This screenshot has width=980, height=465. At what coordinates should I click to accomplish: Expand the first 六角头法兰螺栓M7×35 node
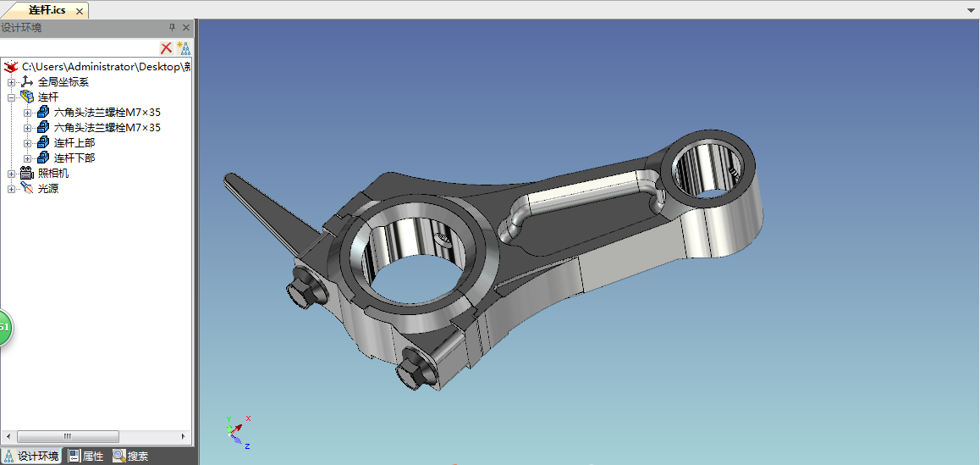[x=27, y=113]
